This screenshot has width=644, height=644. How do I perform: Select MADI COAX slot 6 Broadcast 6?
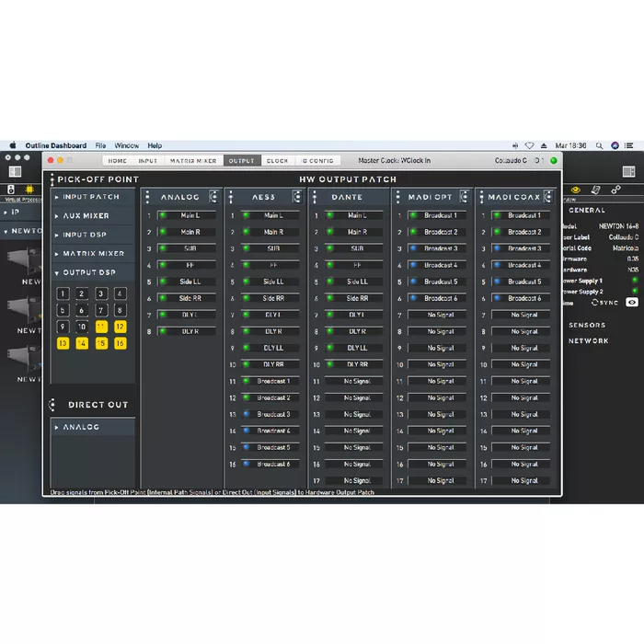(x=521, y=298)
